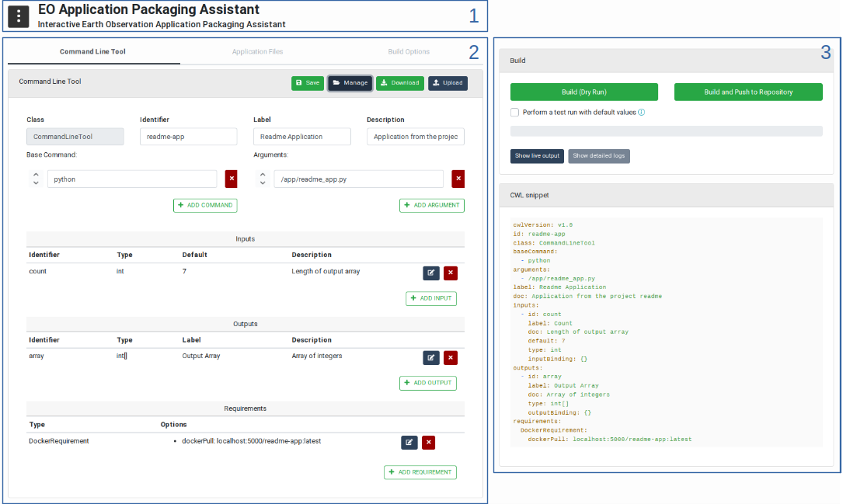Click the CWL snippet panel header
The image size is (843, 504).
pyautogui.click(x=666, y=195)
